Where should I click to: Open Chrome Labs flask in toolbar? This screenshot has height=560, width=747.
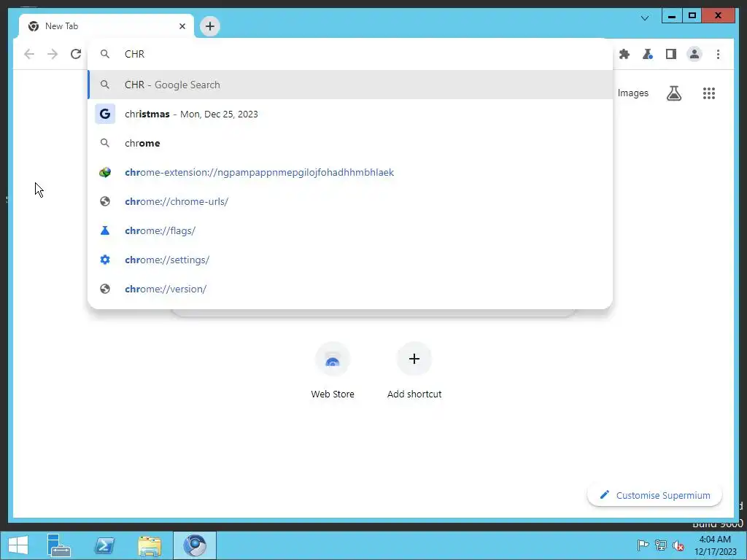648,54
